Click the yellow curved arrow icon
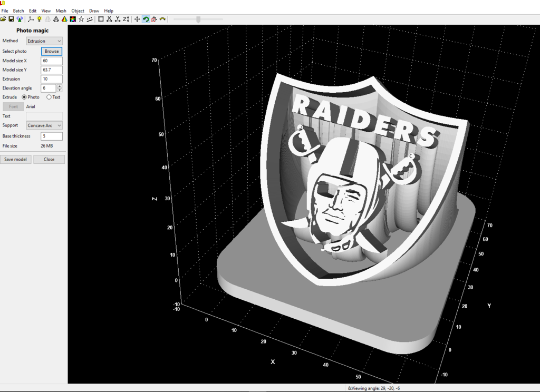 [x=162, y=19]
